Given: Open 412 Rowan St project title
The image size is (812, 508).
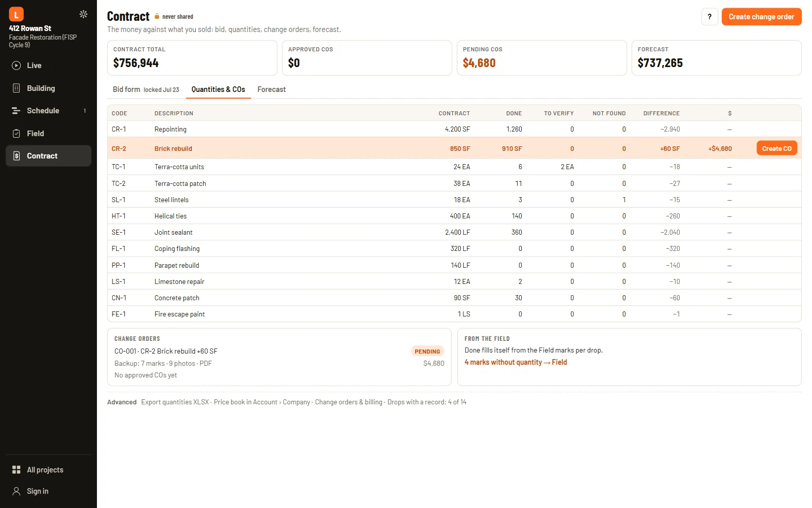Looking at the screenshot, I should click(30, 28).
